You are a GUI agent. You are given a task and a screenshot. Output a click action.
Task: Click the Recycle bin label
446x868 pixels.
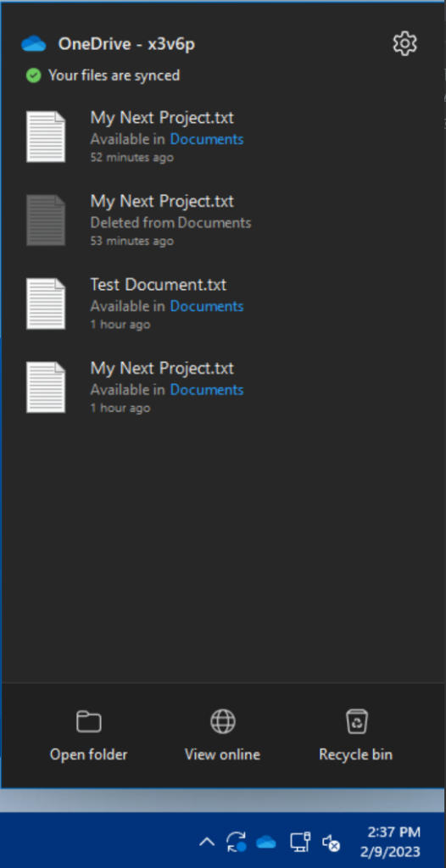(355, 754)
